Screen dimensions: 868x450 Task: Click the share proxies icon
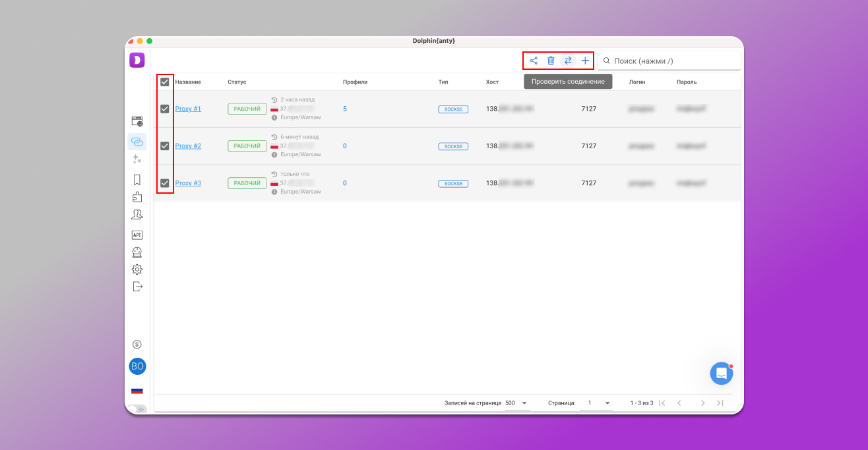(534, 61)
